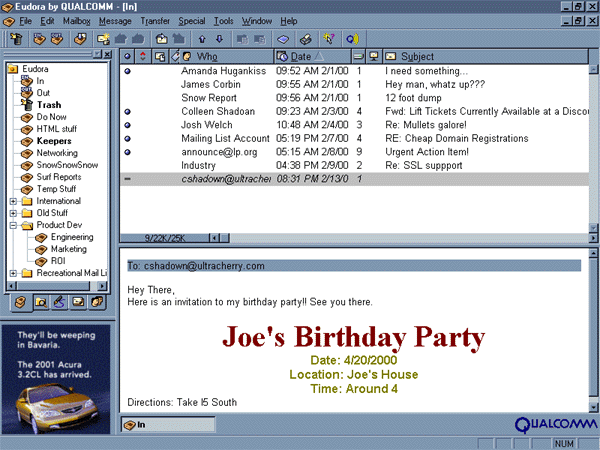The width and height of the screenshot is (600, 450).
Task: Sort messages by Who column
Action: (227, 57)
